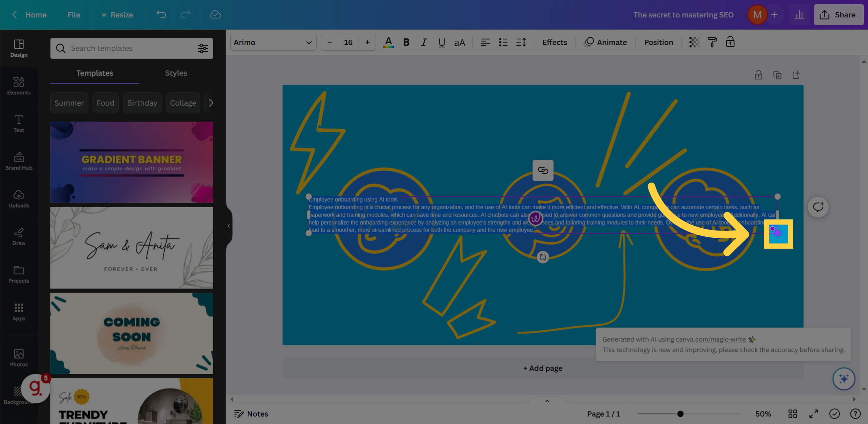Click the transparency/grid icon in toolbar

click(x=694, y=41)
